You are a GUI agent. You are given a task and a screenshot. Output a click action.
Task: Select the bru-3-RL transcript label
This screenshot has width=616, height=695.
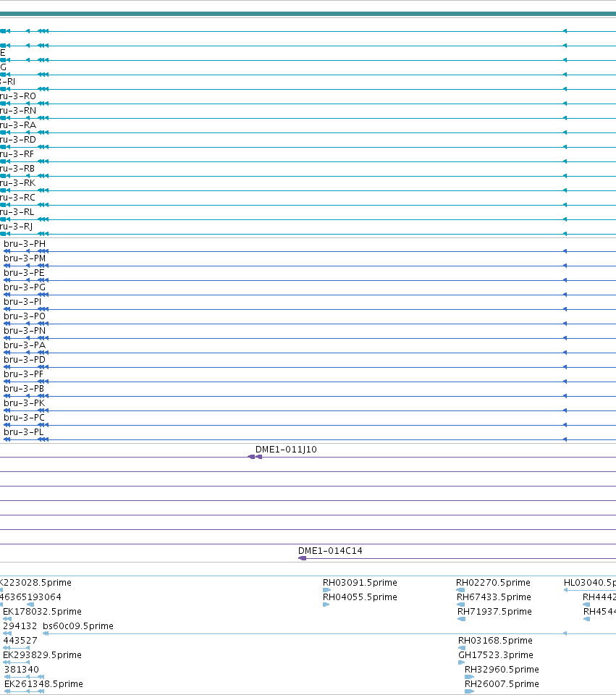(x=17, y=212)
